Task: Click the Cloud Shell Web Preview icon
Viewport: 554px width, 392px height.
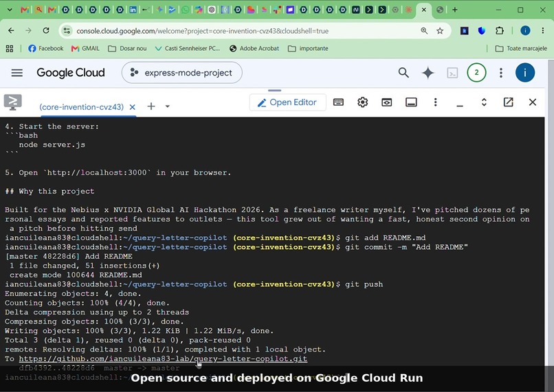Action: tap(386, 102)
